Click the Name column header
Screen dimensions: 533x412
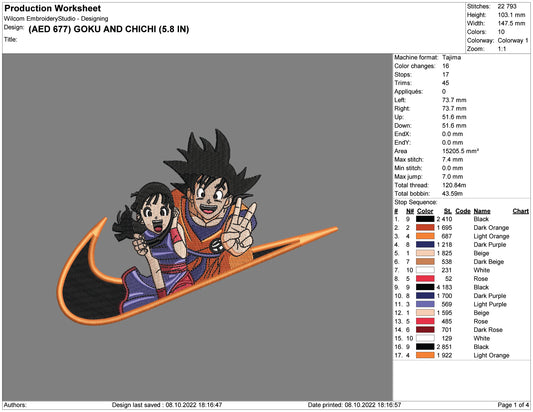(x=482, y=211)
